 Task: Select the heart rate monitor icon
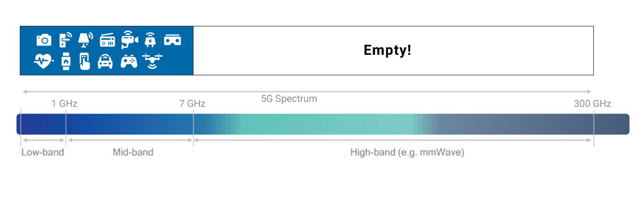(44, 61)
